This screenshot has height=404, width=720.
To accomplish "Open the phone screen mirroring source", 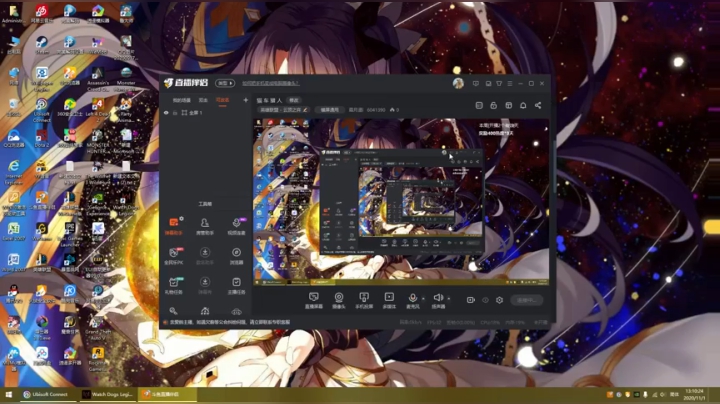I will pos(364,300).
